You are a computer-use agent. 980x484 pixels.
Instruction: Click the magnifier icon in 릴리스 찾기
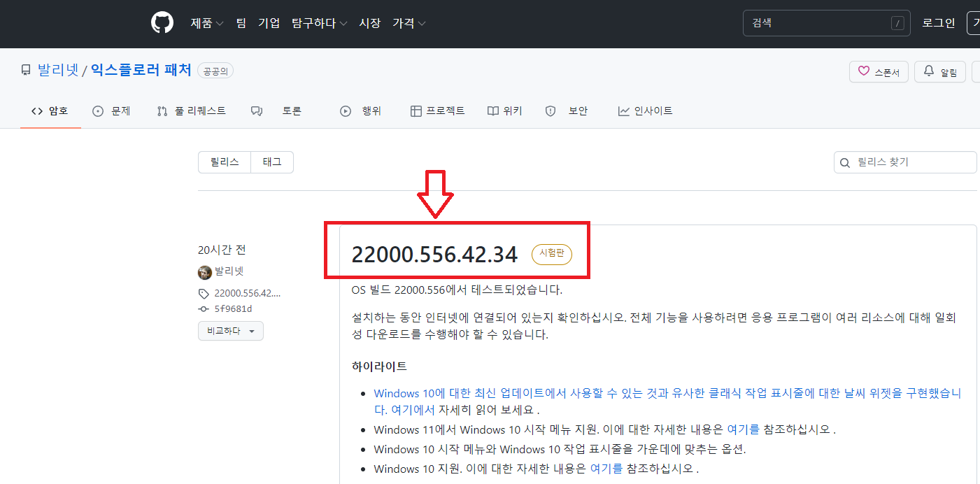[x=846, y=162]
